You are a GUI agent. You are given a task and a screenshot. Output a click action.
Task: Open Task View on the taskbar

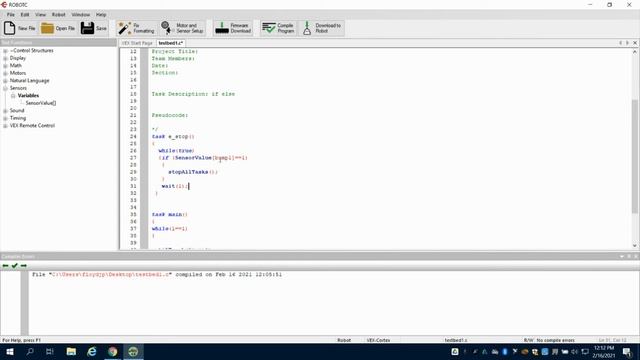(x=50, y=351)
